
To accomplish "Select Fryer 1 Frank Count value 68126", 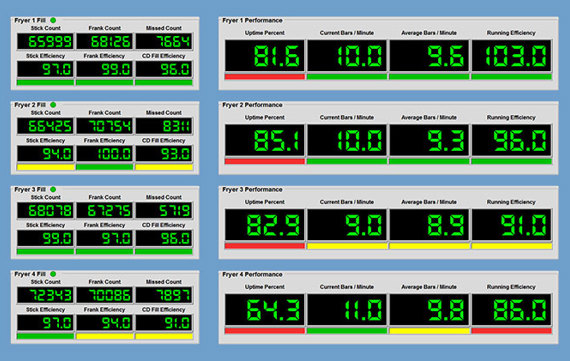I will click(105, 41).
